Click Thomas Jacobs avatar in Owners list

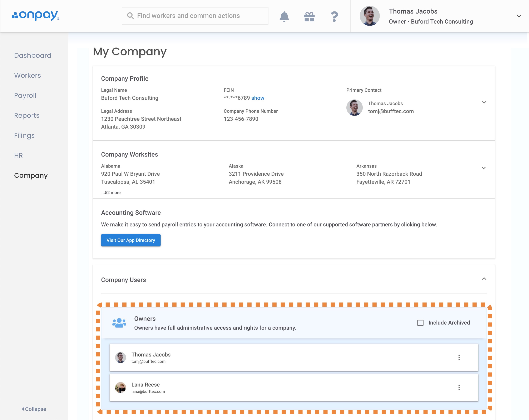click(x=120, y=357)
